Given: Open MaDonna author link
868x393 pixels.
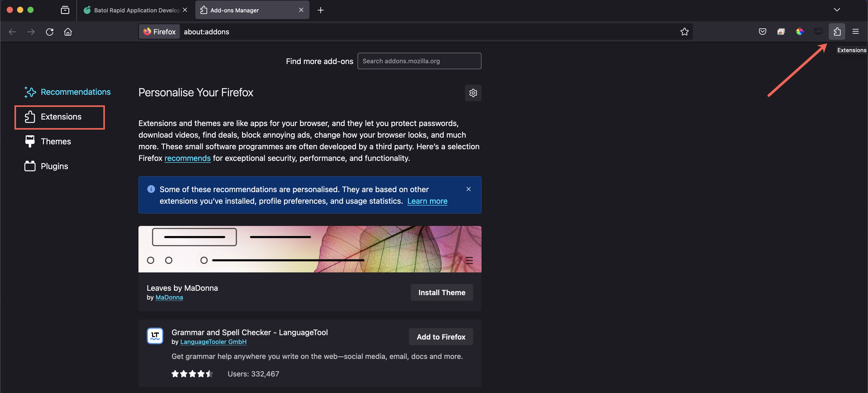Looking at the screenshot, I should 169,298.
